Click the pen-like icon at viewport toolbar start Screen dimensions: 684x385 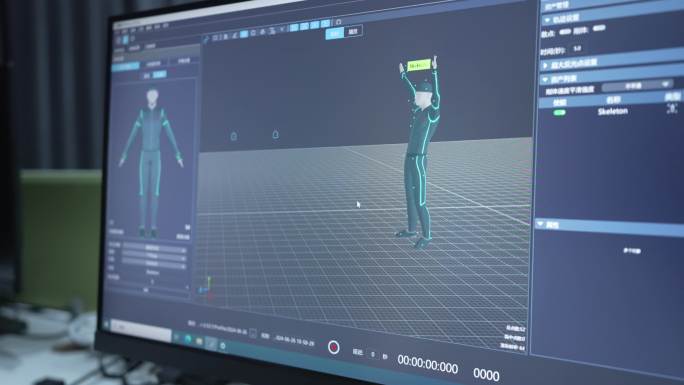click(206, 39)
